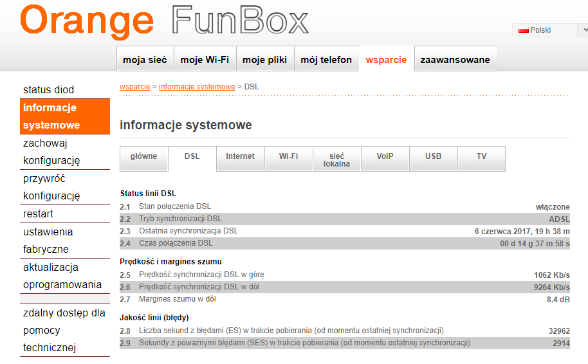
Task: Click the Polish flag icon
Action: (523, 30)
